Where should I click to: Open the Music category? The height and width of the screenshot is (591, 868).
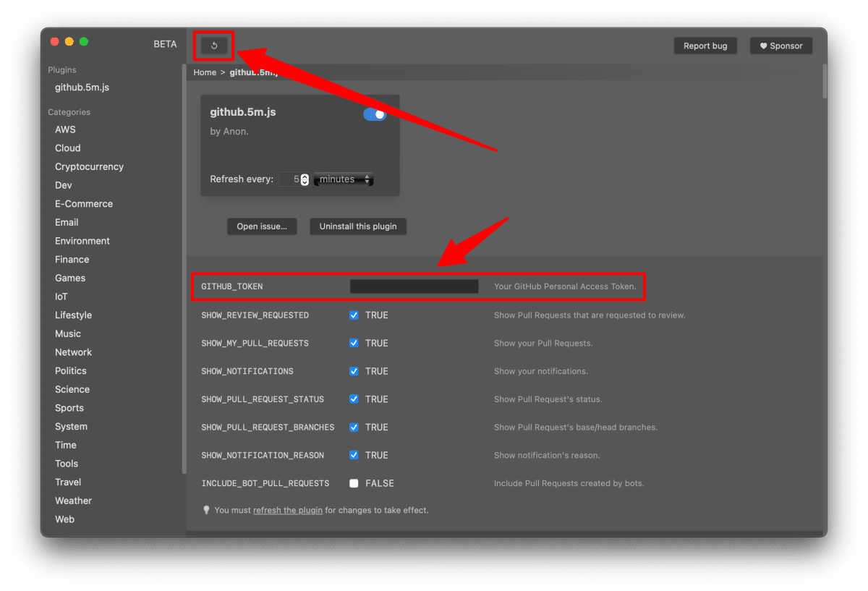68,333
